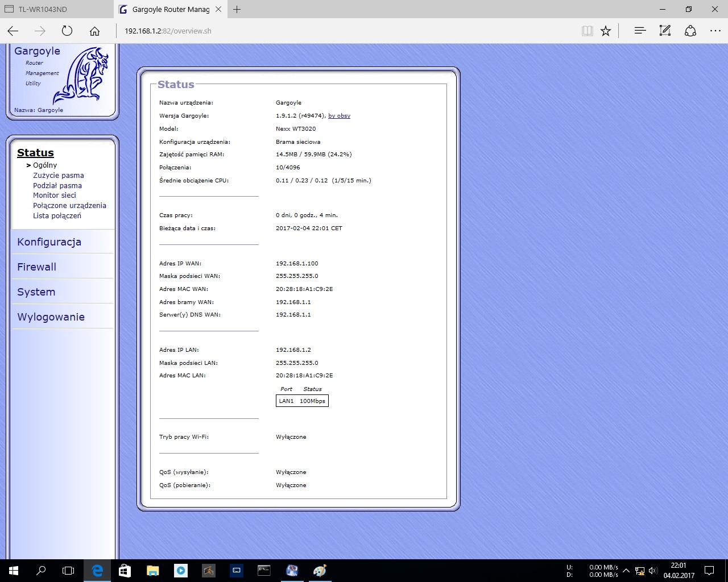Reload the page with the refresh icon
728x582 pixels.
coord(67,31)
